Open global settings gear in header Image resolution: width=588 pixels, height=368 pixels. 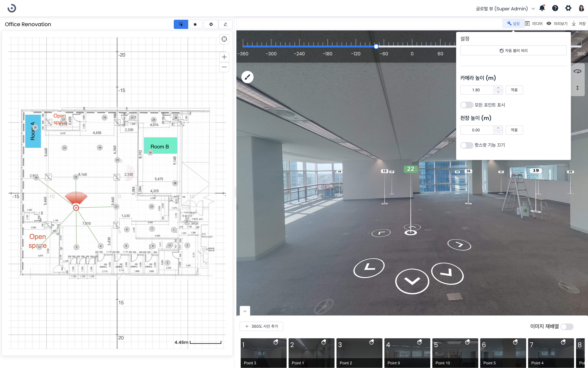[568, 8]
